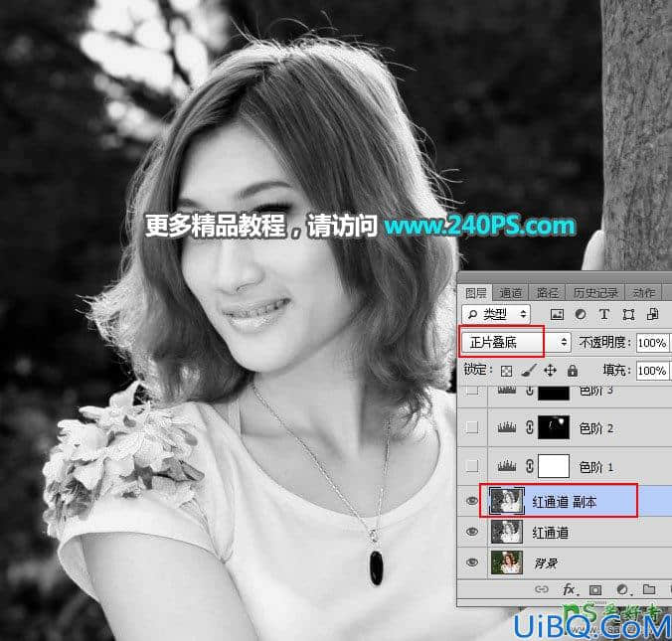
Task: Filter layers by shape layer icon
Action: click(628, 314)
